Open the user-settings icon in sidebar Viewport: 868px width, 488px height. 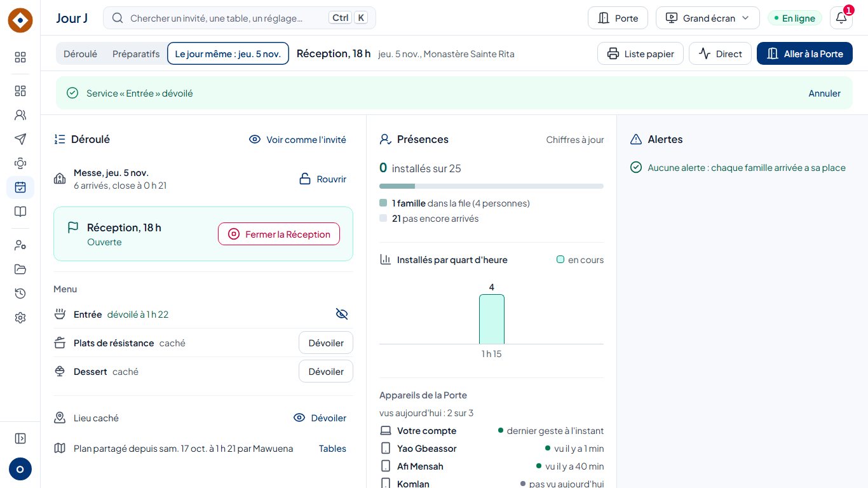(20, 245)
